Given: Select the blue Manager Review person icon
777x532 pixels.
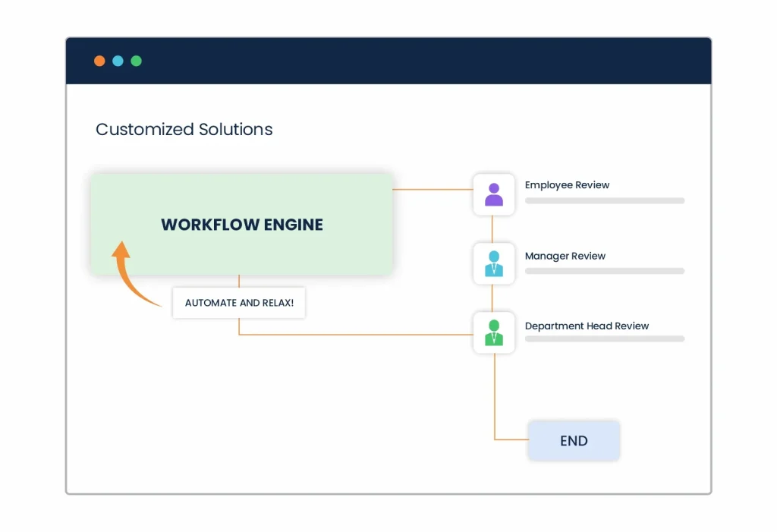Looking at the screenshot, I should (x=494, y=263).
